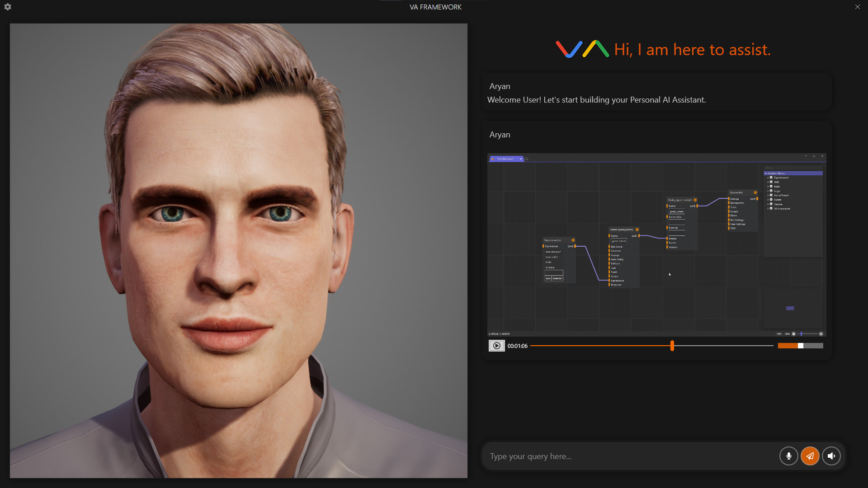Select the New Workspace tab in the video

pyautogui.click(x=505, y=159)
